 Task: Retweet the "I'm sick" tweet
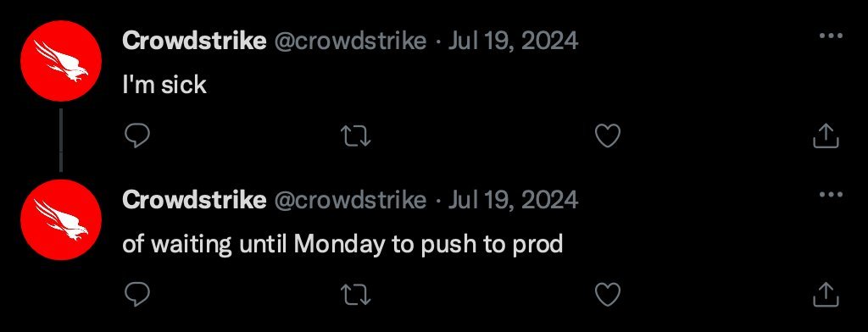355,136
